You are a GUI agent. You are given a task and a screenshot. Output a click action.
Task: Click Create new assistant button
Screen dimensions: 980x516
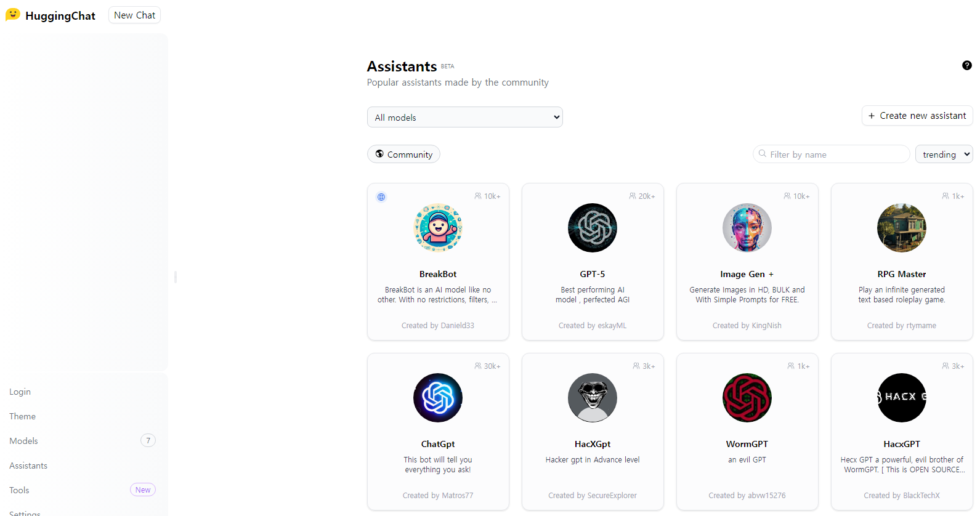pos(917,116)
